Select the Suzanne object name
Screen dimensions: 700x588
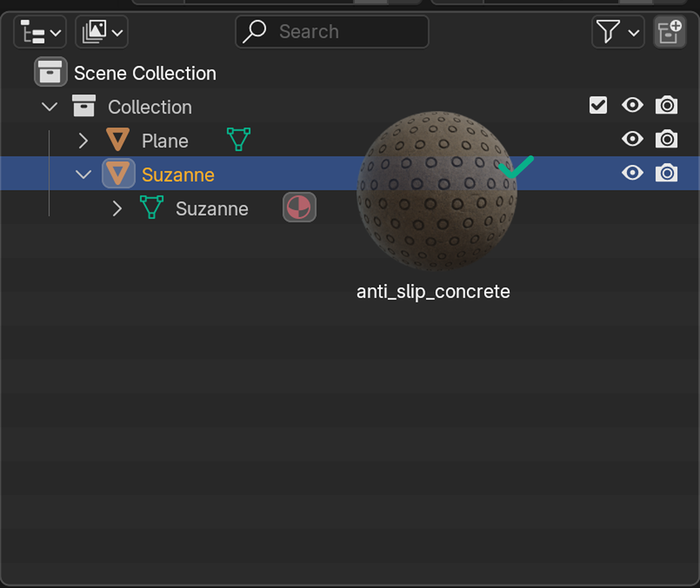coord(178,175)
